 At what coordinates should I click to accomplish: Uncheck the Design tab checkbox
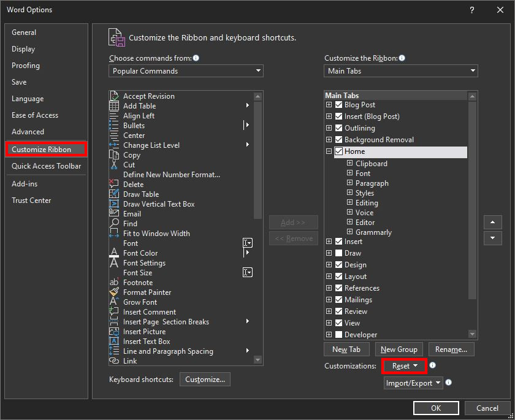click(338, 265)
